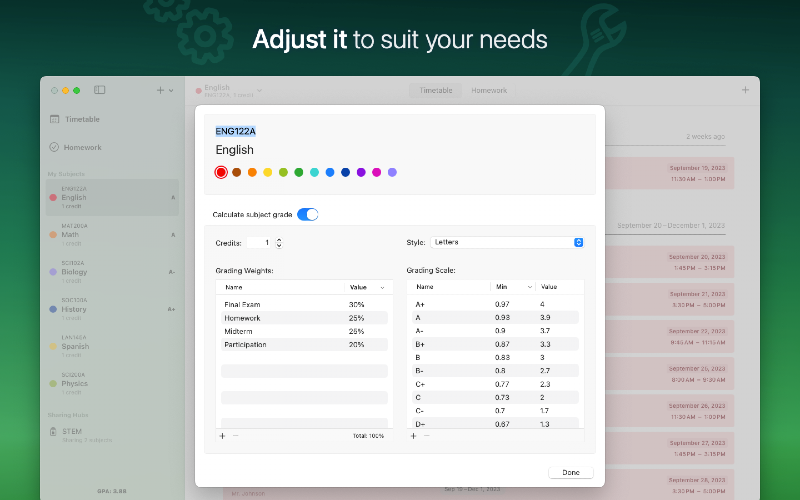Select the purple color swatch

click(x=361, y=172)
